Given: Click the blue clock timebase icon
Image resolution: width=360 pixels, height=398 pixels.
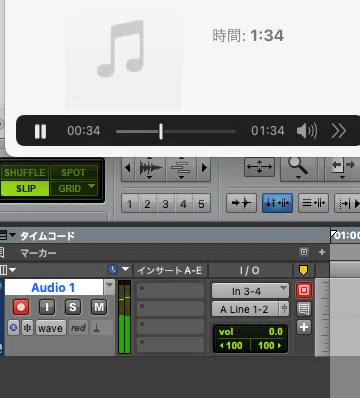Looking at the screenshot, I should pos(112,269).
